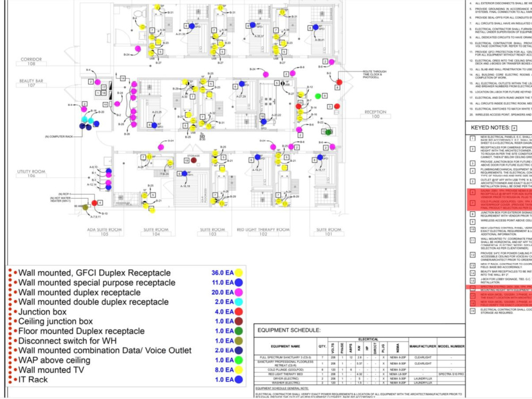Screen dimensions: 532x399
Task: Click 'RED LIGHT THERAPY BED' equipment row
Action: pyautogui.click(x=360, y=374)
